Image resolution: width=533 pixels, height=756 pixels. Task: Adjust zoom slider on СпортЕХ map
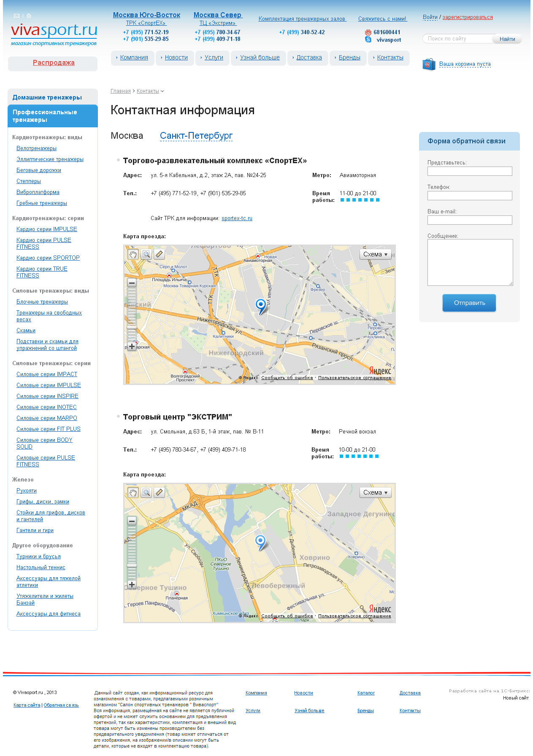tap(132, 326)
